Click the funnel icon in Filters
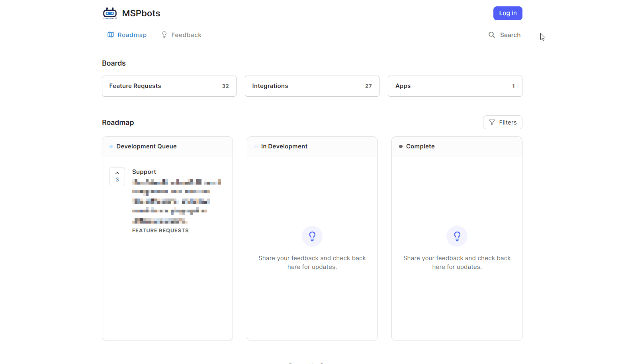Viewport: 624px width, 364px height. (x=492, y=123)
